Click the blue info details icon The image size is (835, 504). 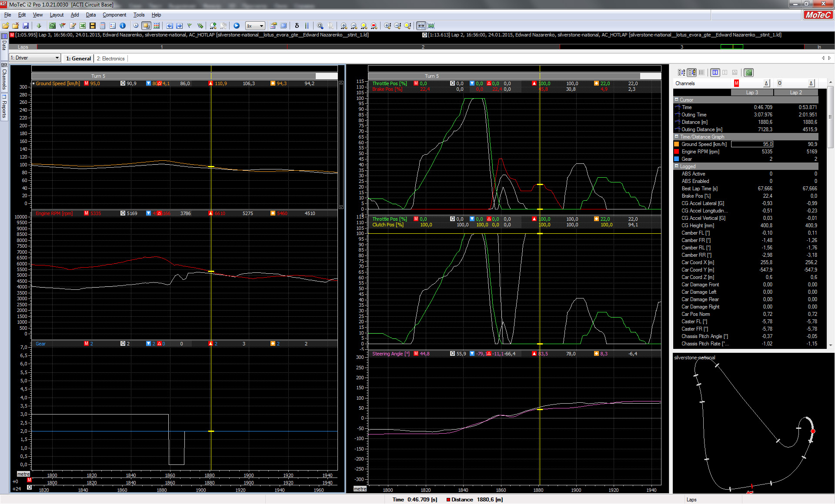[x=123, y=26]
